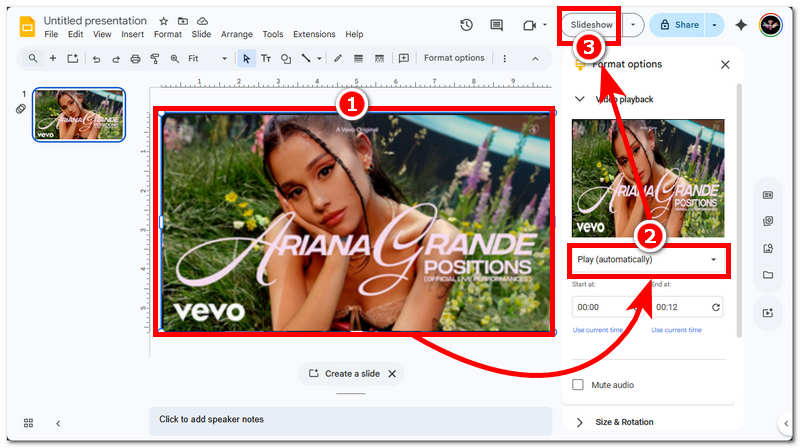The height and width of the screenshot is (448, 800).
Task: Click the Share button
Action: coord(679,25)
